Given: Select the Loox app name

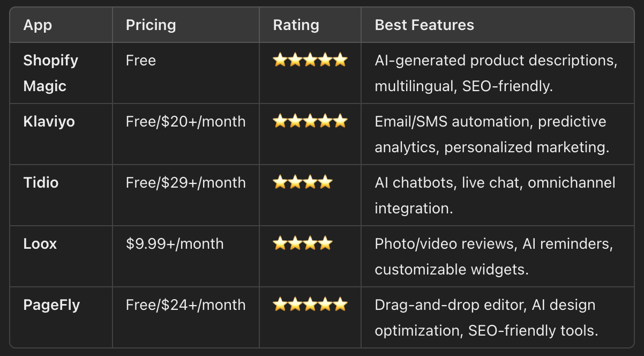Looking at the screenshot, I should (40, 243).
